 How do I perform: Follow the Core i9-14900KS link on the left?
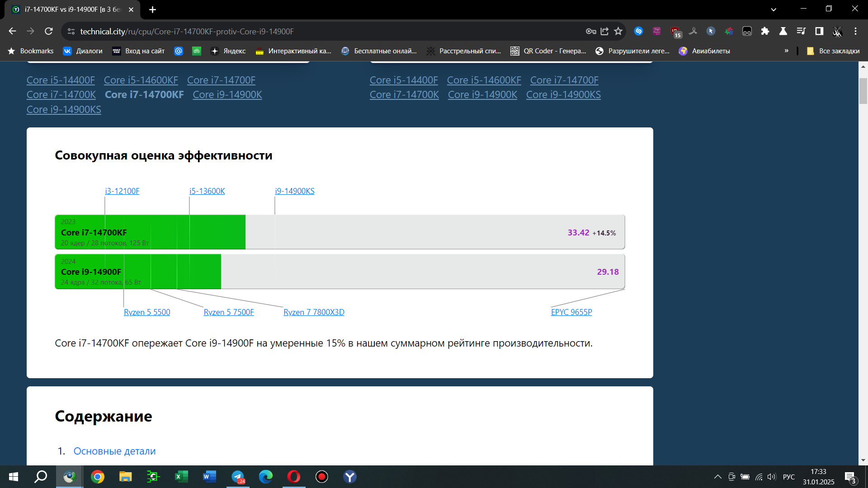(64, 109)
